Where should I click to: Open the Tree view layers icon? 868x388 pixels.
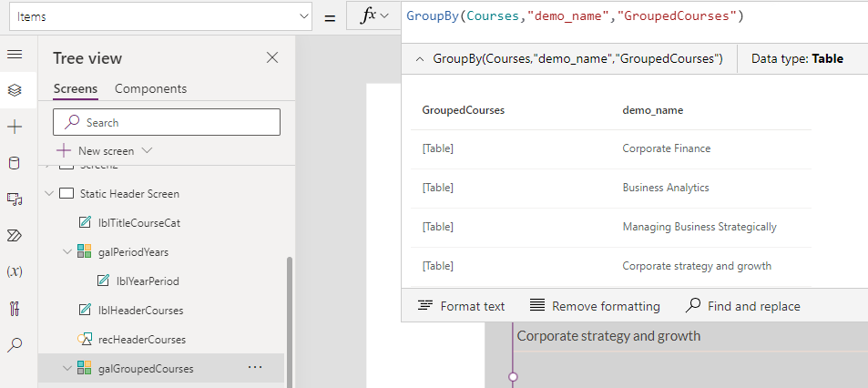pos(15,89)
